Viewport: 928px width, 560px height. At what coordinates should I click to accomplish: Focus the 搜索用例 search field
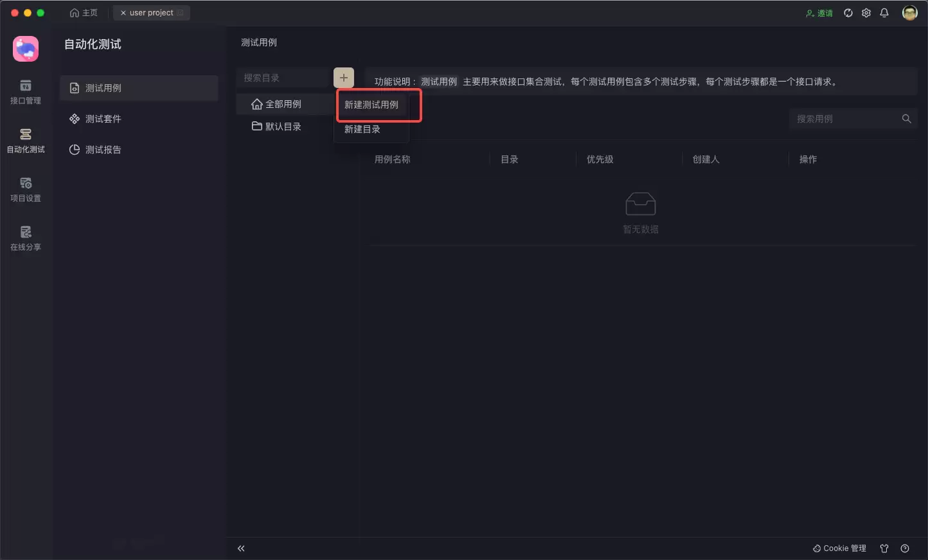tap(844, 119)
